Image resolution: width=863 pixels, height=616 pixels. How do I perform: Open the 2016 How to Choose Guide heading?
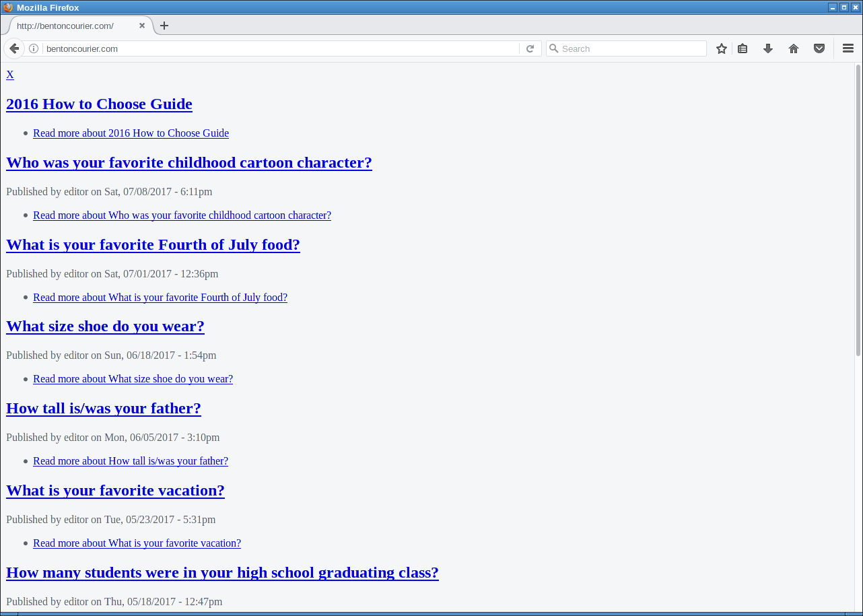(99, 104)
